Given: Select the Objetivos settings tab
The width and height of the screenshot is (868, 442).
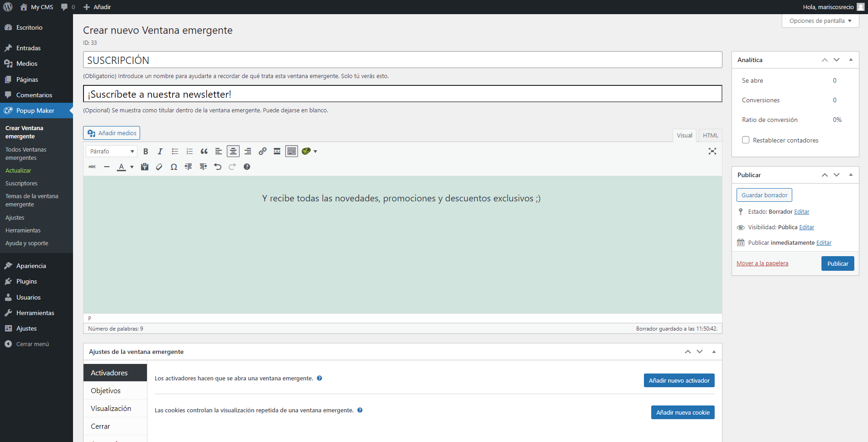Looking at the screenshot, I should point(115,390).
